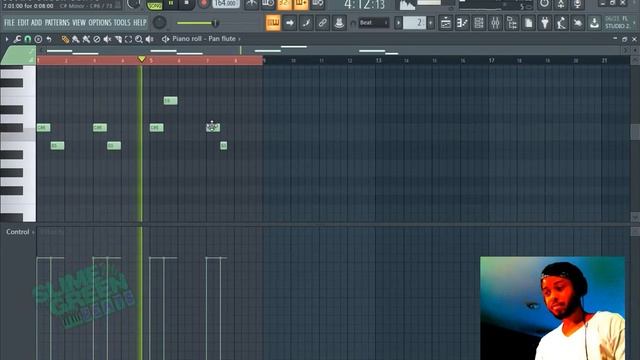Toggle the step editing arrow icon
640x360 pixels.
click(289, 23)
